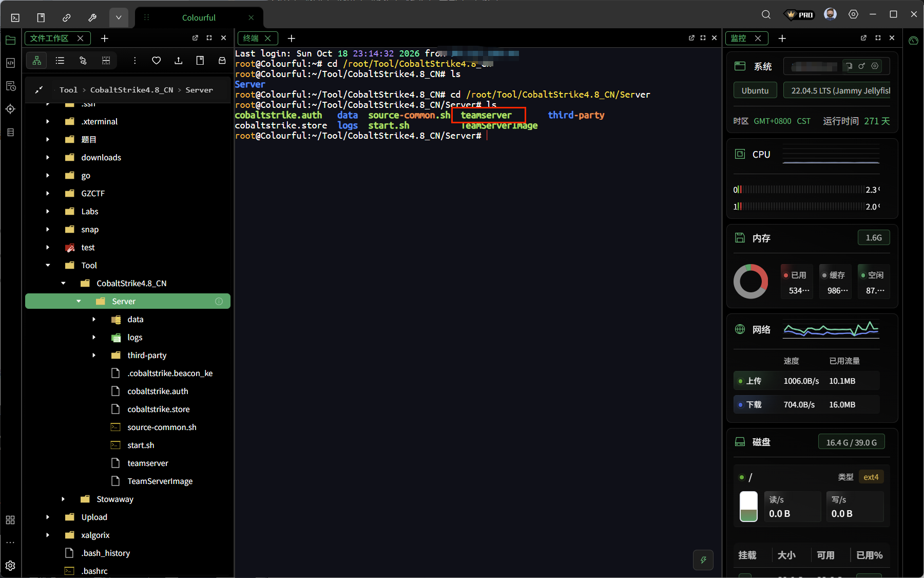The image size is (924, 578).
Task: Click the apps grid icon in left sidebar
Action: click(x=10, y=520)
